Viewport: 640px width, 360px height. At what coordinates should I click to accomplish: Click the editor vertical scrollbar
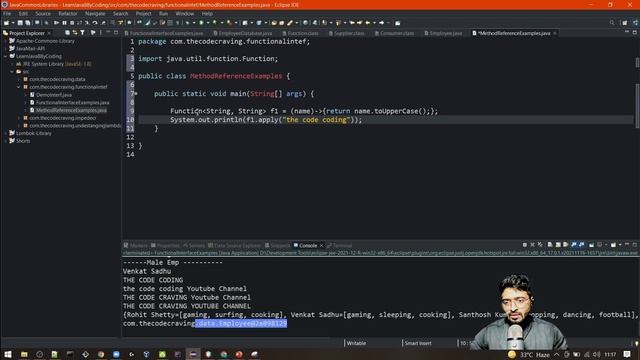point(637,106)
